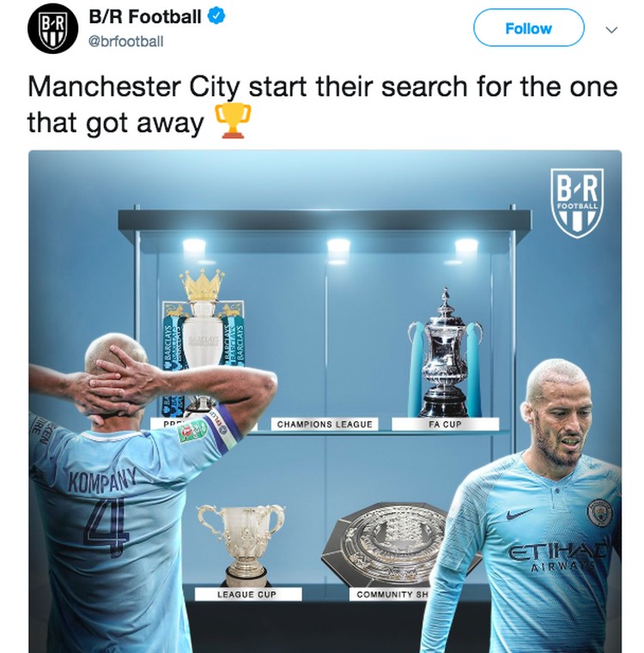Follow the B/R Football account
The height and width of the screenshot is (653, 644).
click(x=529, y=28)
